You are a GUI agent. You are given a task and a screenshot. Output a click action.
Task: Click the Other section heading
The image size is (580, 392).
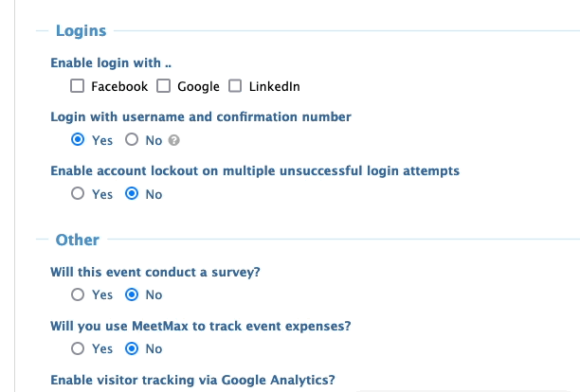click(x=77, y=240)
